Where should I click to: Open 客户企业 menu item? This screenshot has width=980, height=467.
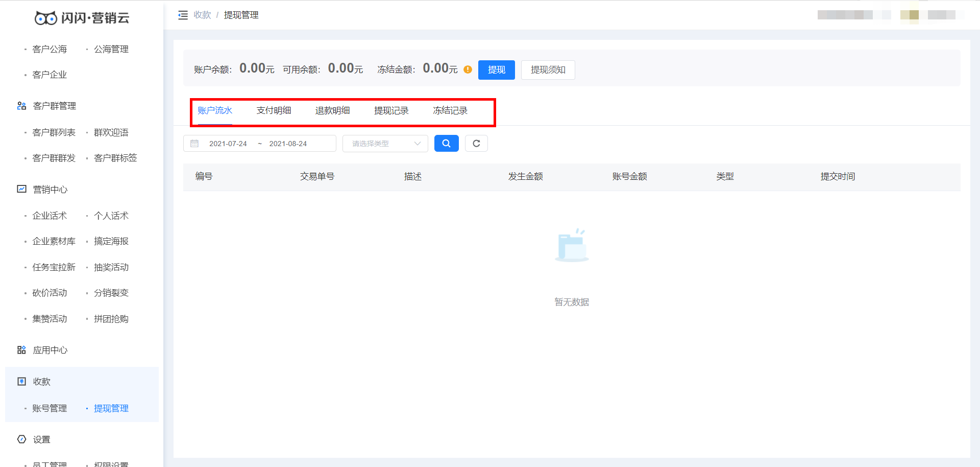click(x=50, y=75)
